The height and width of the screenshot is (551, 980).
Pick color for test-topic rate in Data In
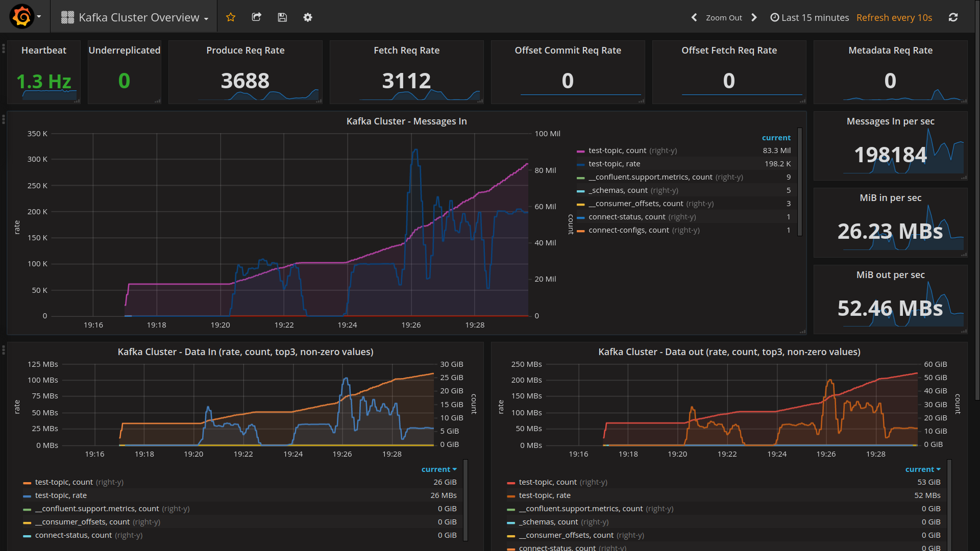(x=27, y=496)
